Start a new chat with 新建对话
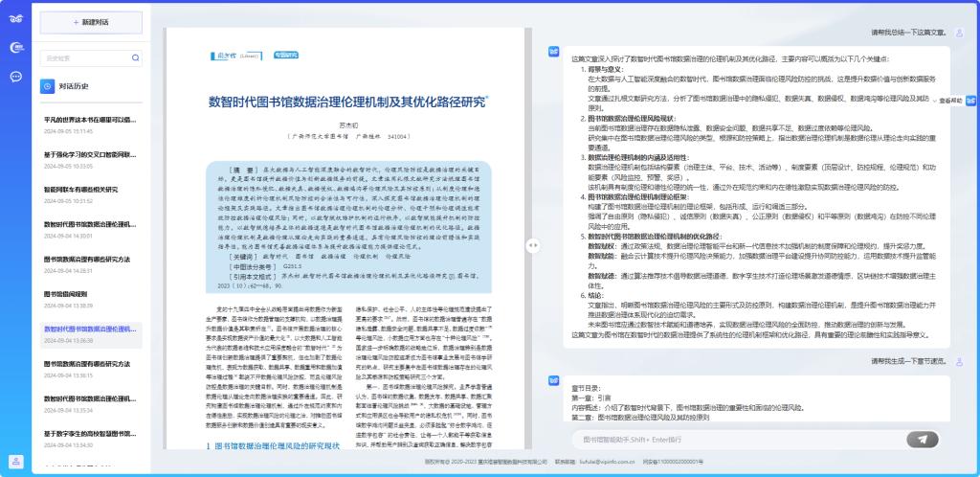The image size is (980, 477). click(91, 22)
